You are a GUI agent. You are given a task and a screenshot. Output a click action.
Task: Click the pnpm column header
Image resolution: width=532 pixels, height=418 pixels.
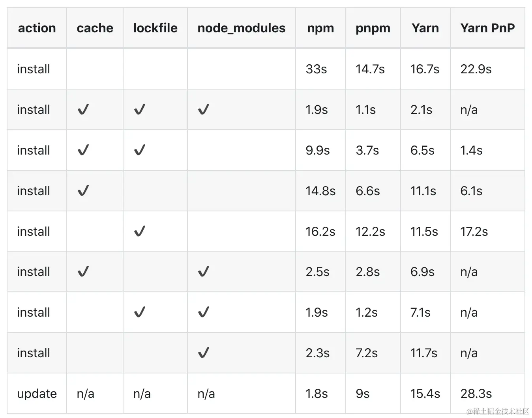pos(373,28)
